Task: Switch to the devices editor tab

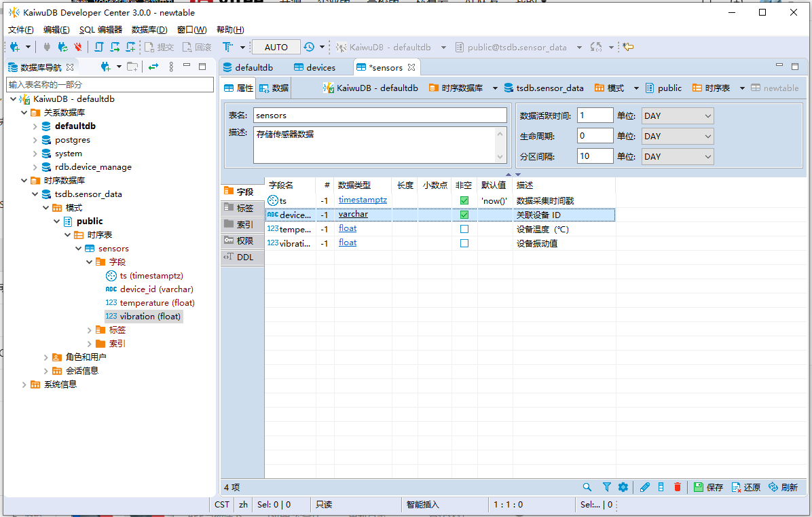Action: pos(314,67)
